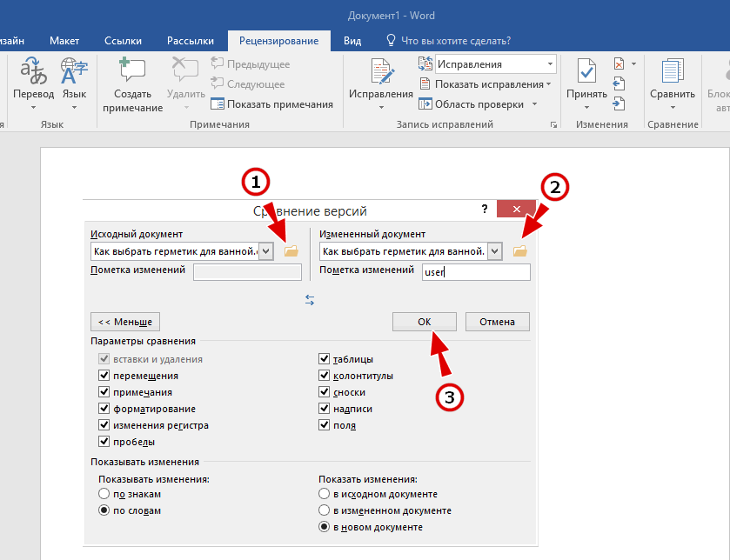Select в измененном документе radio button
This screenshot has width=730, height=560.
tap(324, 510)
